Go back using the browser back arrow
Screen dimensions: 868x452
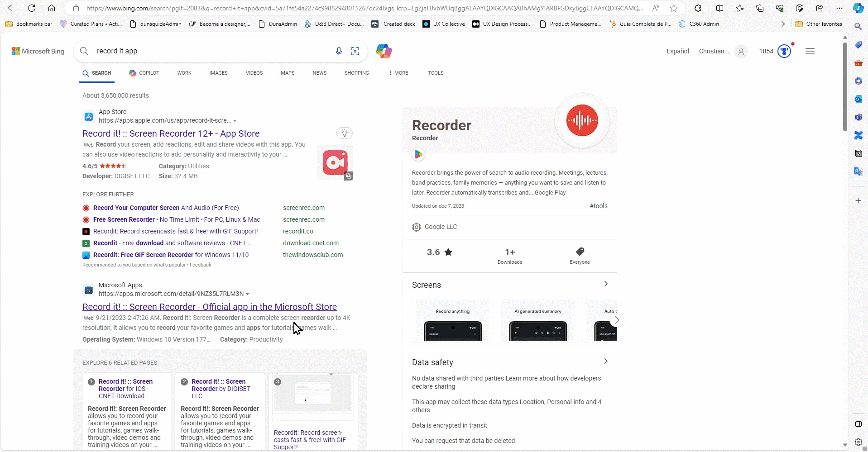coord(12,8)
